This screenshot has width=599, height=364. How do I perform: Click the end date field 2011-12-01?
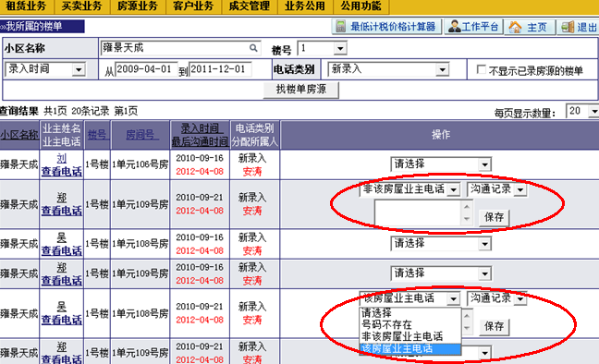point(220,69)
